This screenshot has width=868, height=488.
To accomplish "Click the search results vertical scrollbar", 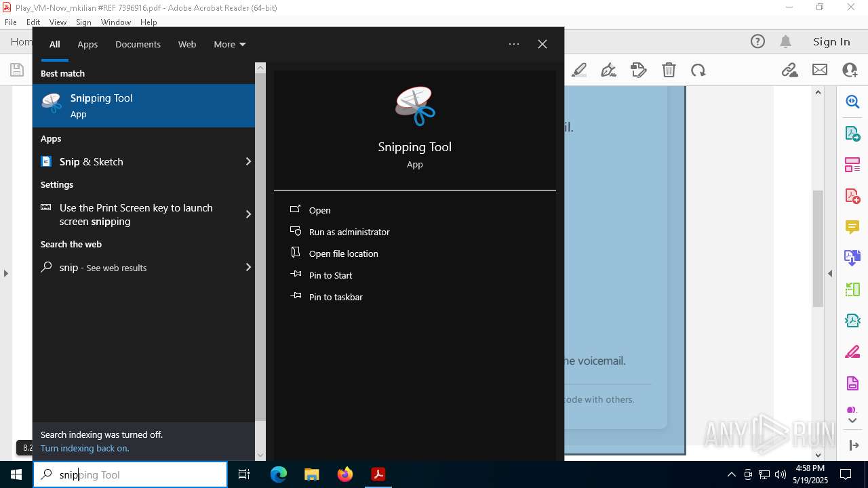I will [x=260, y=247].
